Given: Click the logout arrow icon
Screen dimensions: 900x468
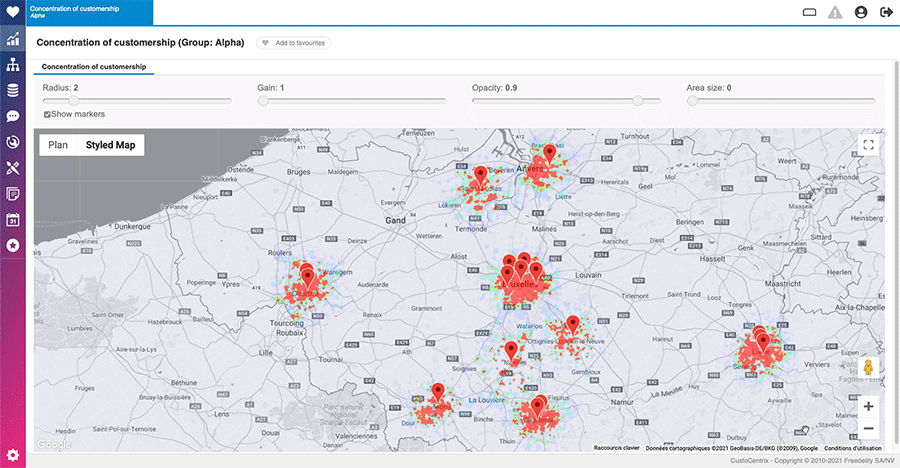Looking at the screenshot, I should 886,13.
